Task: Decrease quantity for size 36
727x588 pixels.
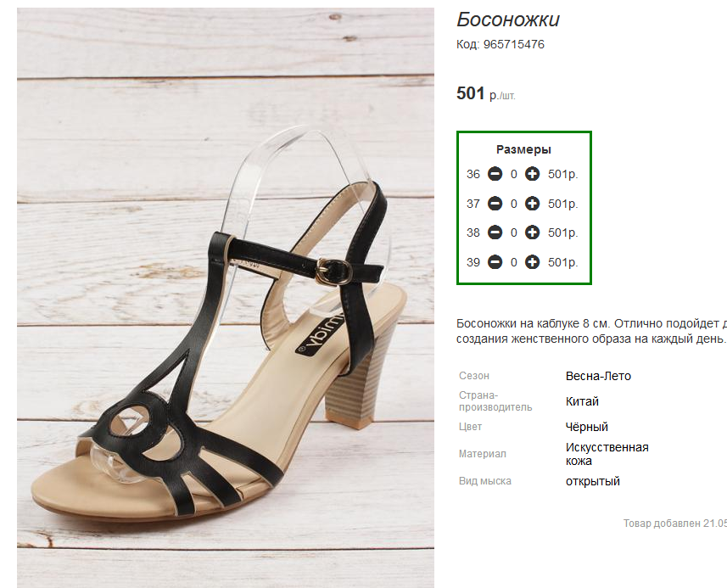Action: click(495, 174)
